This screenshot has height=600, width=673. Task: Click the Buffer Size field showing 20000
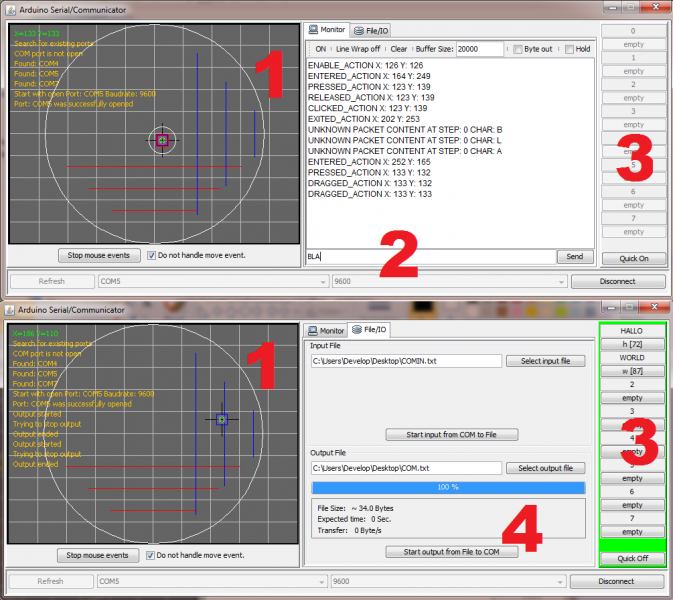479,49
